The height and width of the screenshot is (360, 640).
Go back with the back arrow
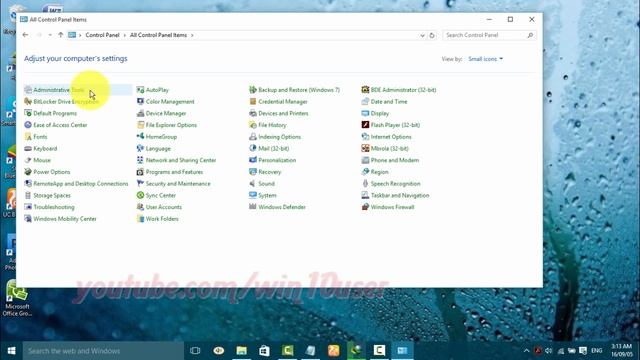[25, 35]
